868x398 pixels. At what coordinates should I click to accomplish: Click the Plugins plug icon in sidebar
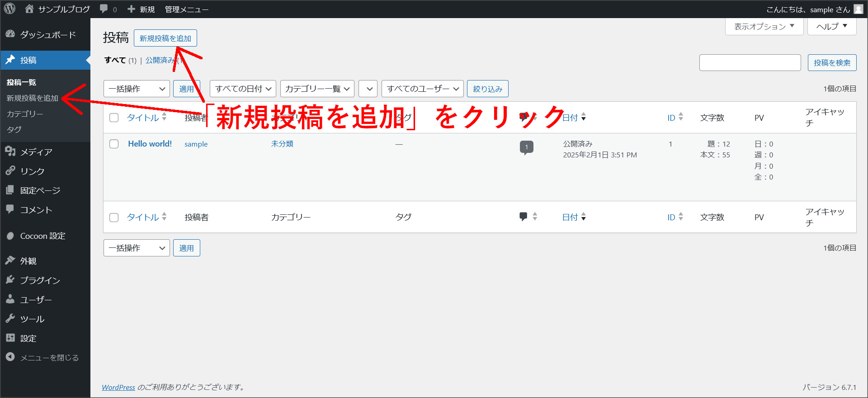click(x=10, y=280)
